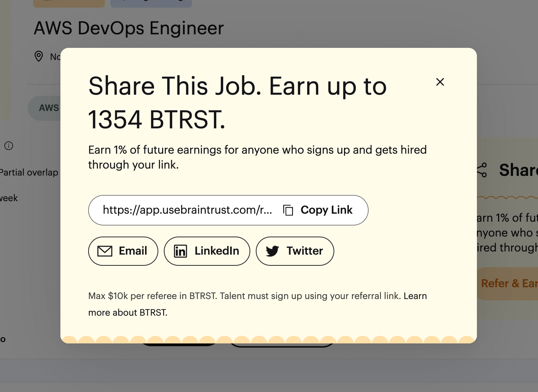Close the Share This Job dialog
The height and width of the screenshot is (392, 538).
[x=440, y=82]
